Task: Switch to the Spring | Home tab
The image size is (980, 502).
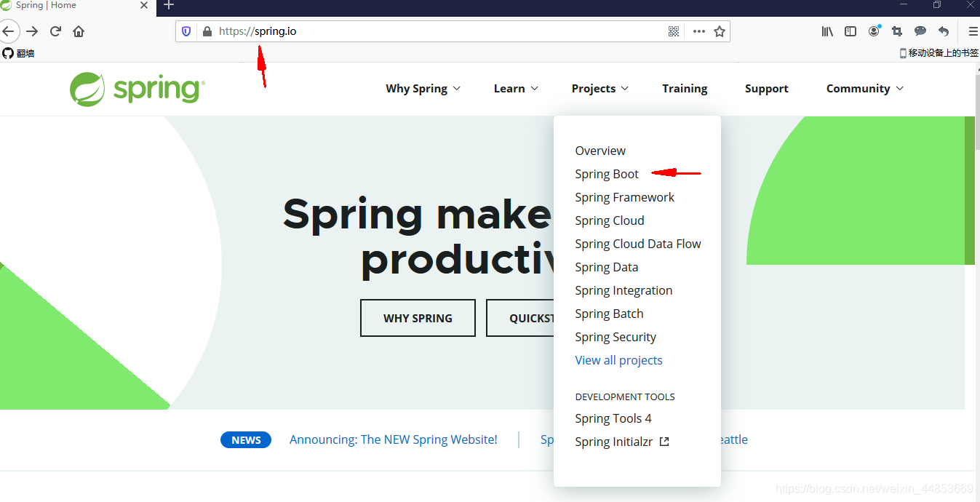Action: click(x=76, y=5)
